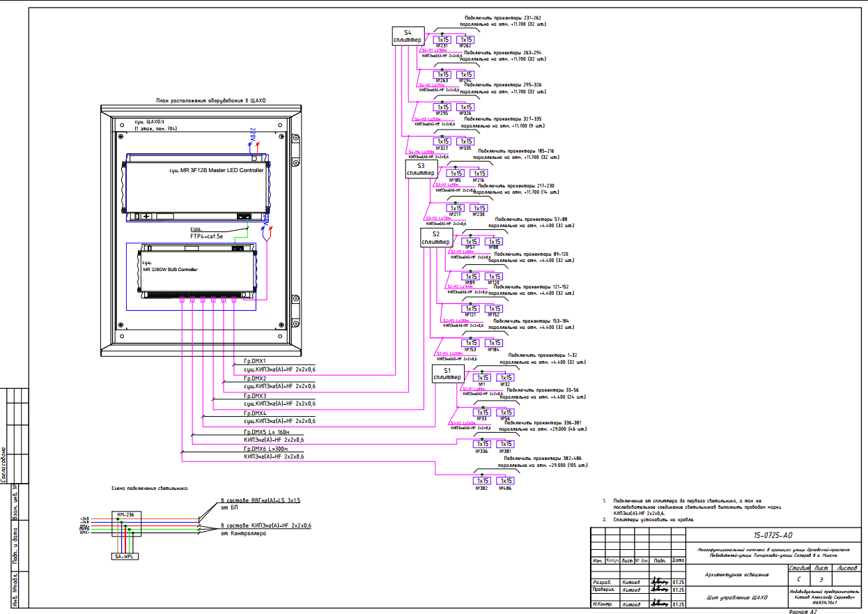
Task: Select the 1x15 box labeled №57
Action: pos(471,241)
